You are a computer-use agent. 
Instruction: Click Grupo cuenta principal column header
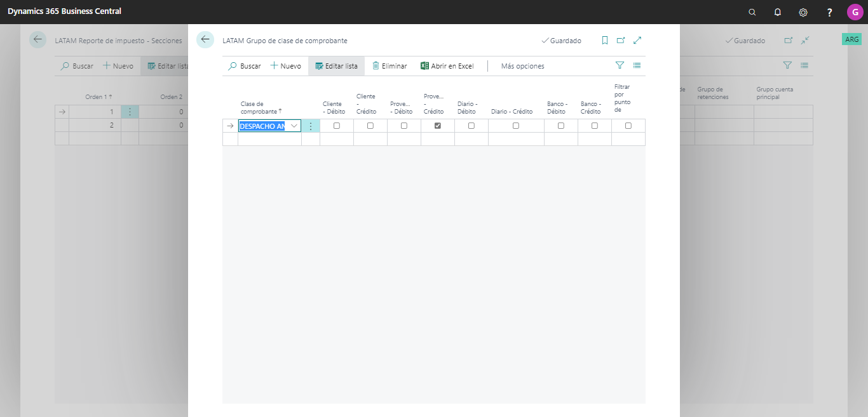(775, 93)
